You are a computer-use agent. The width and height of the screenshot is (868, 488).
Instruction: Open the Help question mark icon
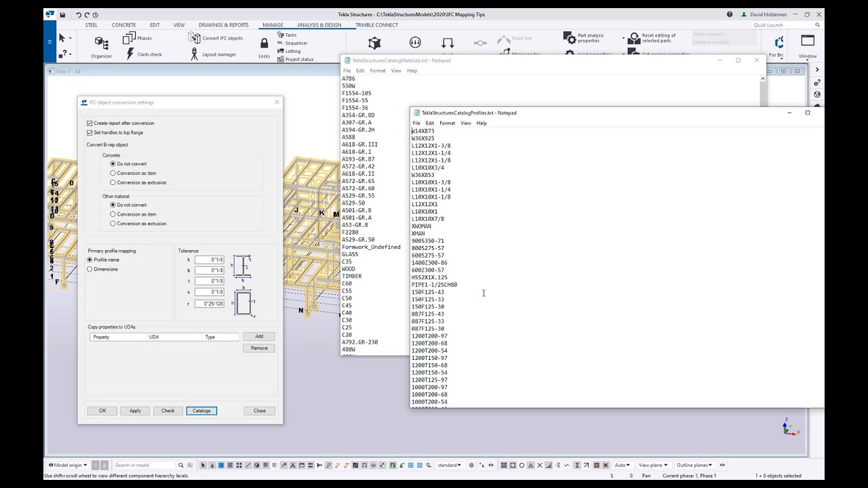pyautogui.click(x=730, y=14)
